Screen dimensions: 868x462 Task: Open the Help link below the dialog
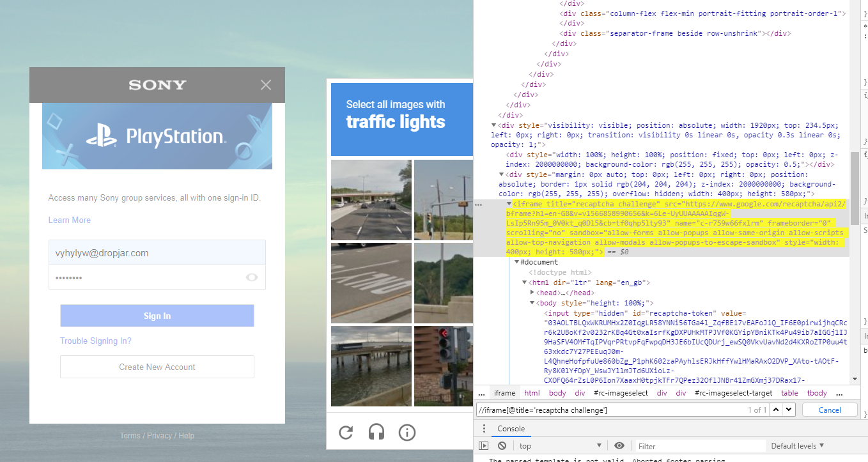coord(187,436)
